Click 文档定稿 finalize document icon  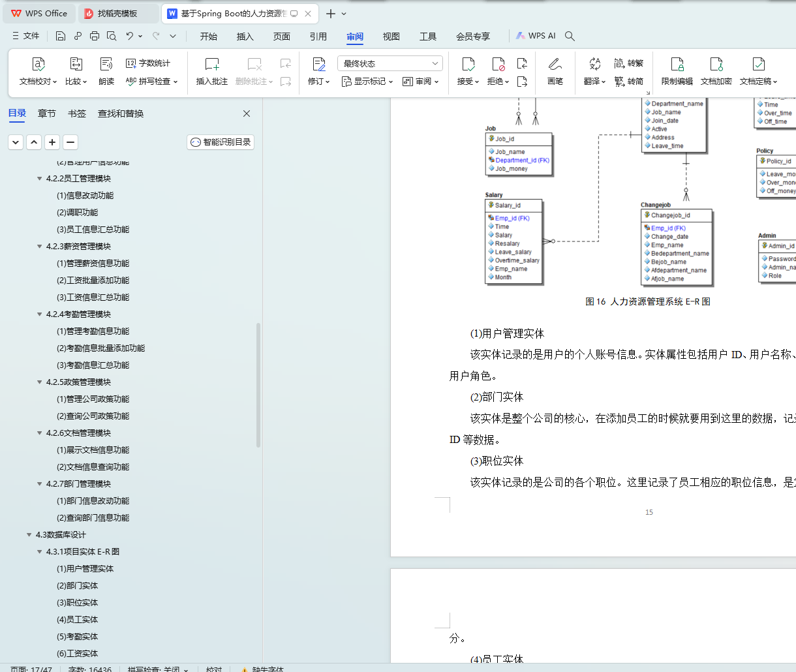pos(759,64)
